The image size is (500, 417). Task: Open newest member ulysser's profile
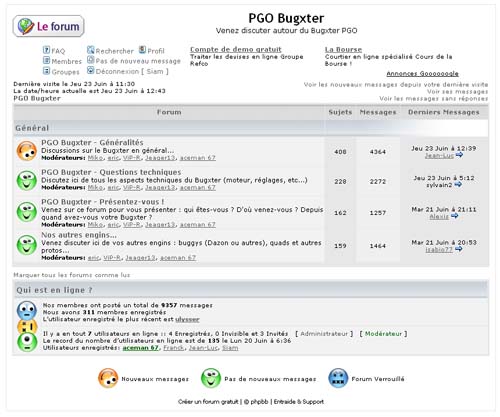coord(187,319)
